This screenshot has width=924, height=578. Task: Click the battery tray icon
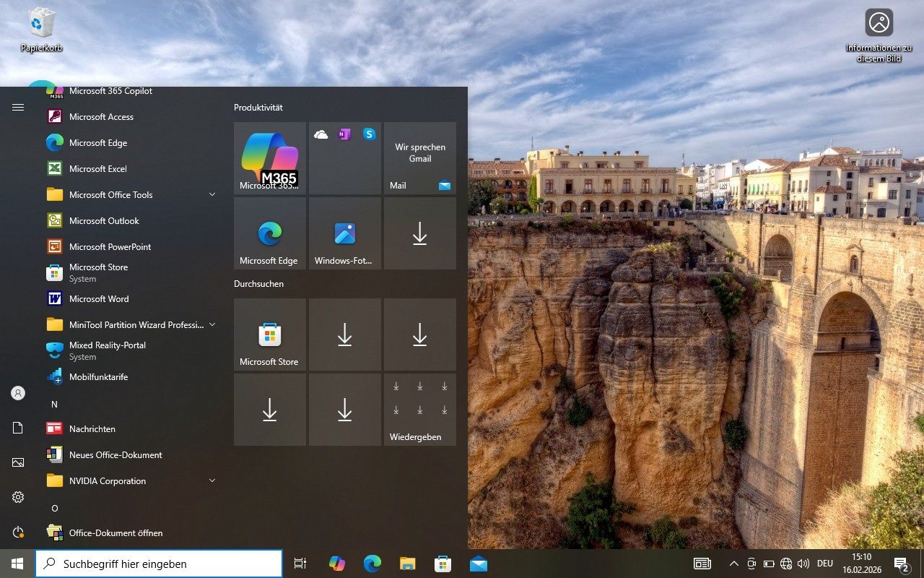pos(769,564)
